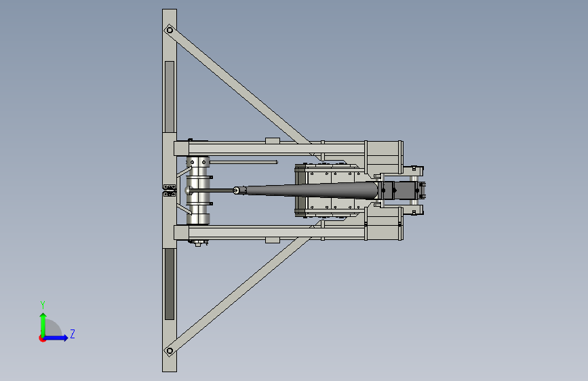The image size is (588, 381).
Task: Click the red origin dot of the coordinate triad
Action: 42,338
